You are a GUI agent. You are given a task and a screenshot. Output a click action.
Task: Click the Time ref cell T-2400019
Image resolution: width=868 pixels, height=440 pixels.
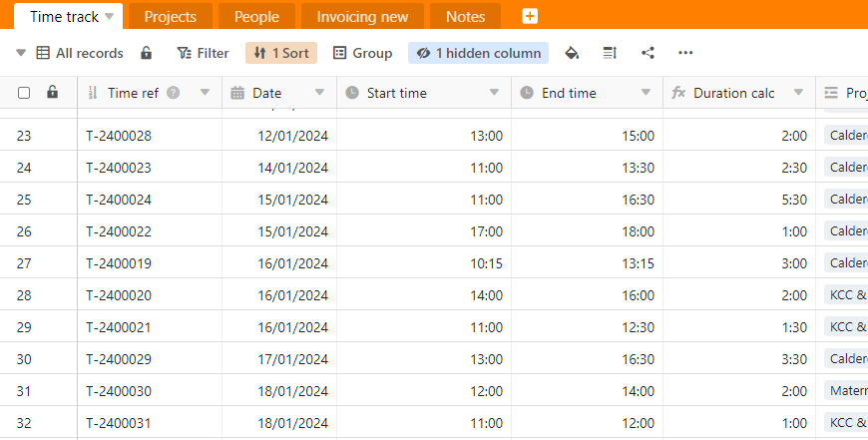150,263
